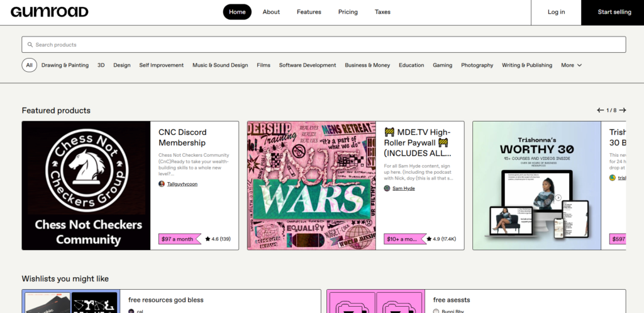Viewport: 644px width, 313px height.
Task: Filter by Music & Sound Design
Action: [x=220, y=65]
